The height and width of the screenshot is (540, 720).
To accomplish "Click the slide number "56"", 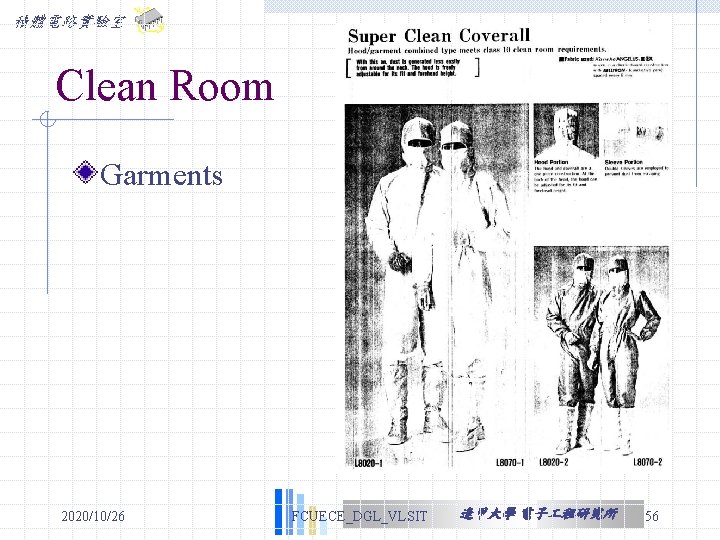I will point(652,516).
